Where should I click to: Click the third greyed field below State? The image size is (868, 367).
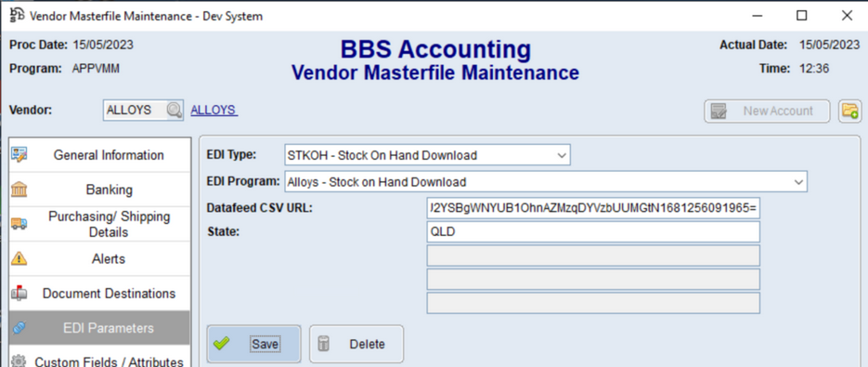[x=593, y=303]
